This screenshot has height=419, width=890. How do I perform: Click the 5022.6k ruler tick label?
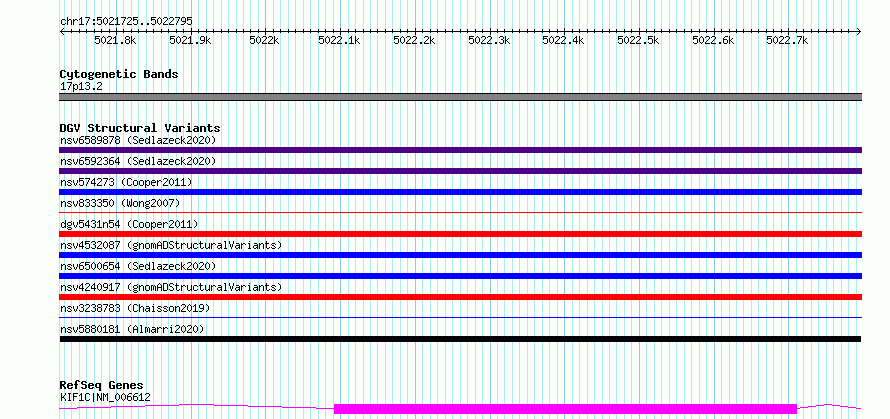click(x=713, y=40)
